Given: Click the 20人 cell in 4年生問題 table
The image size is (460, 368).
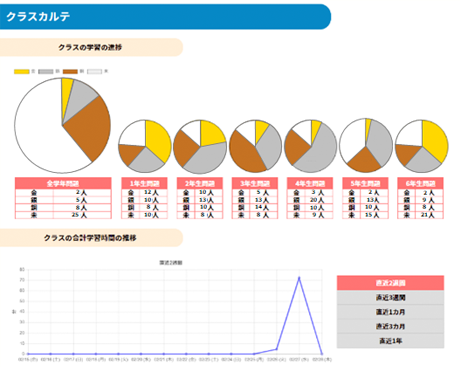Looking at the screenshot, I should point(319,200).
